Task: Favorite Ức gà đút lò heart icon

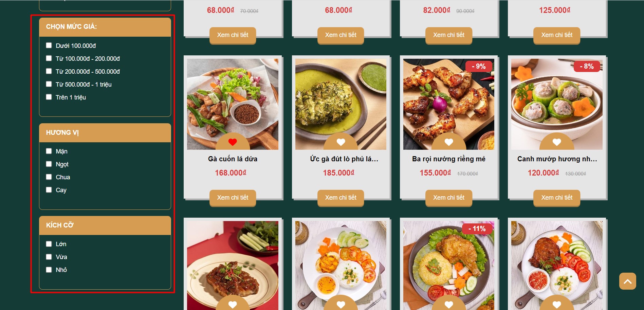Action: [341, 142]
